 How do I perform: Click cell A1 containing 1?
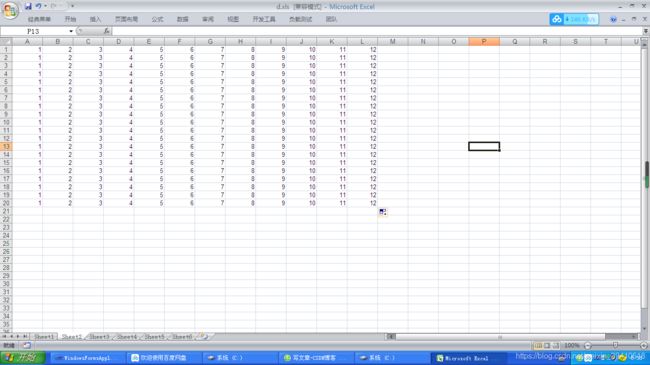pos(27,49)
